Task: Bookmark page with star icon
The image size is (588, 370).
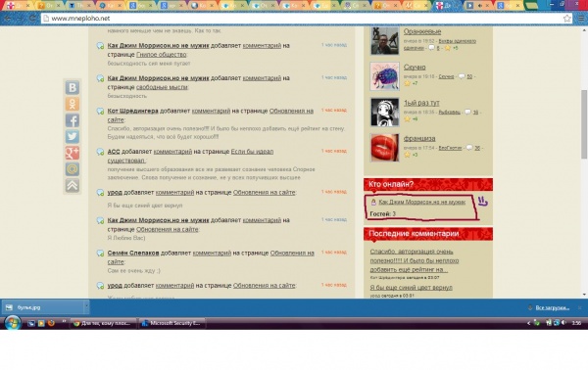Action: click(567, 18)
